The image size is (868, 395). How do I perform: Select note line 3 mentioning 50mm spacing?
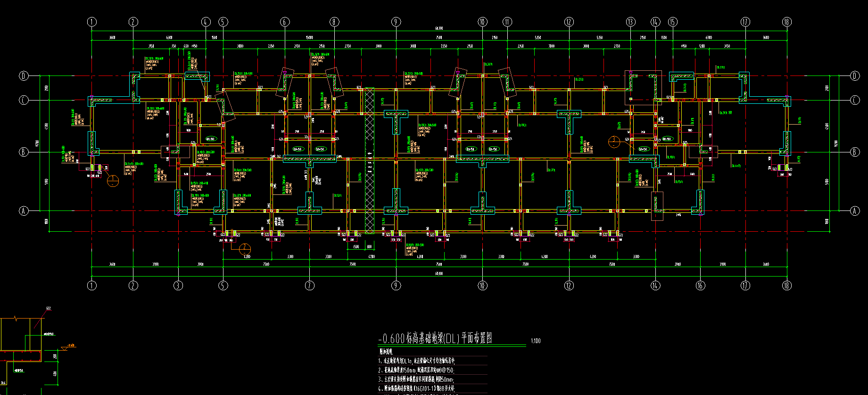416,379
